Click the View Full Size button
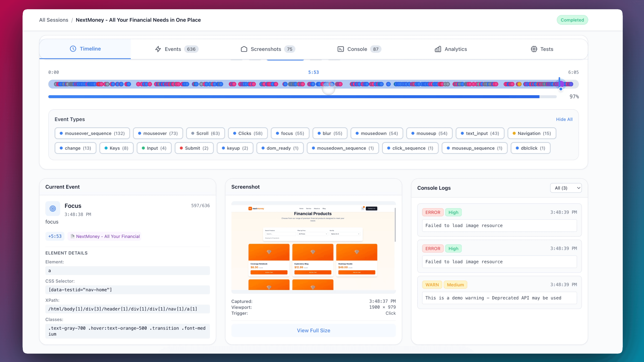The image size is (644, 362). [x=313, y=330]
